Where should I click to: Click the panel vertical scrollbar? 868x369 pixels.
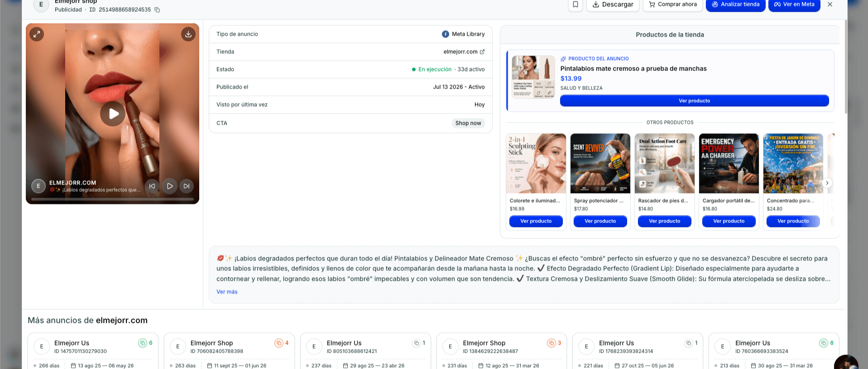click(845, 66)
